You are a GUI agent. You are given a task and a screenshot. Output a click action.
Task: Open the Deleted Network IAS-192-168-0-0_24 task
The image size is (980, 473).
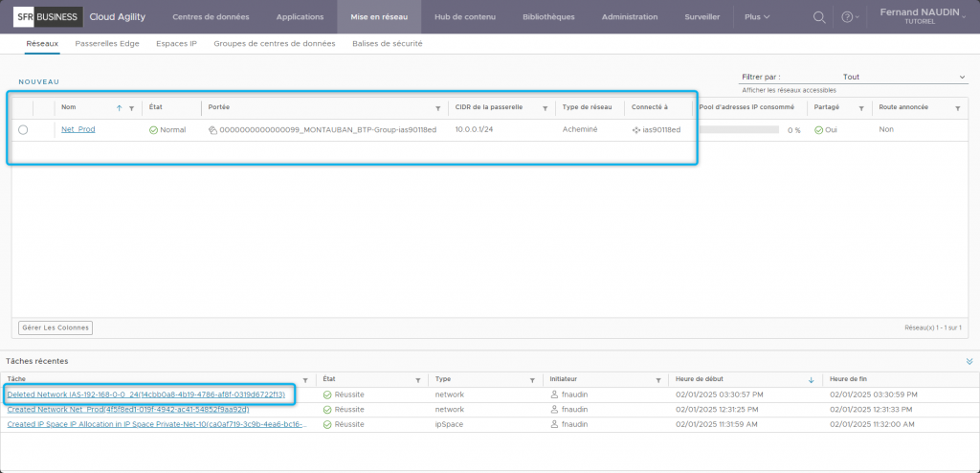[146, 394]
